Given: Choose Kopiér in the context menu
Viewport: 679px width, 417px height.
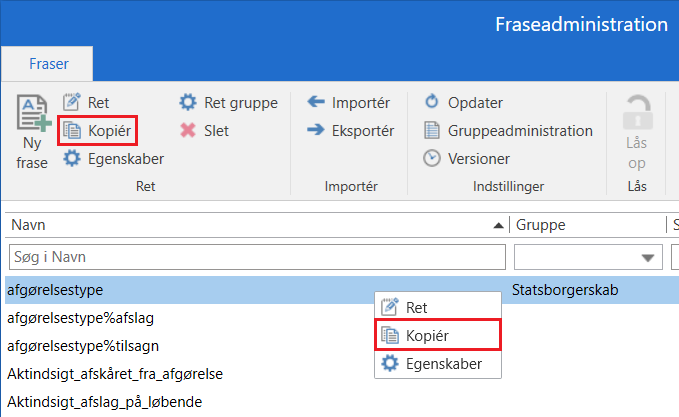Looking at the screenshot, I should (x=437, y=336).
